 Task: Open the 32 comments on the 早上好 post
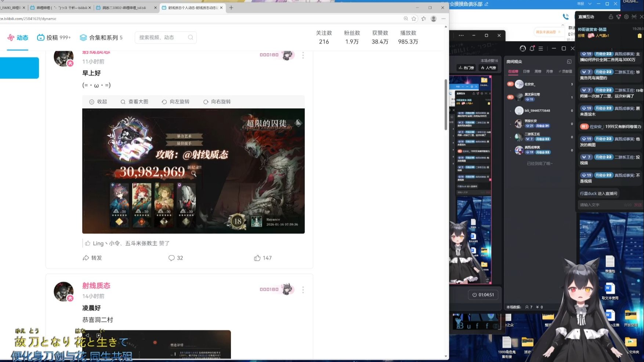pos(176,258)
